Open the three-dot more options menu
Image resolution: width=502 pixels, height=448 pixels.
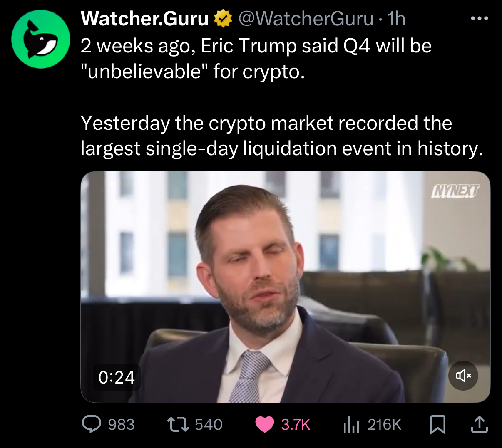[479, 18]
